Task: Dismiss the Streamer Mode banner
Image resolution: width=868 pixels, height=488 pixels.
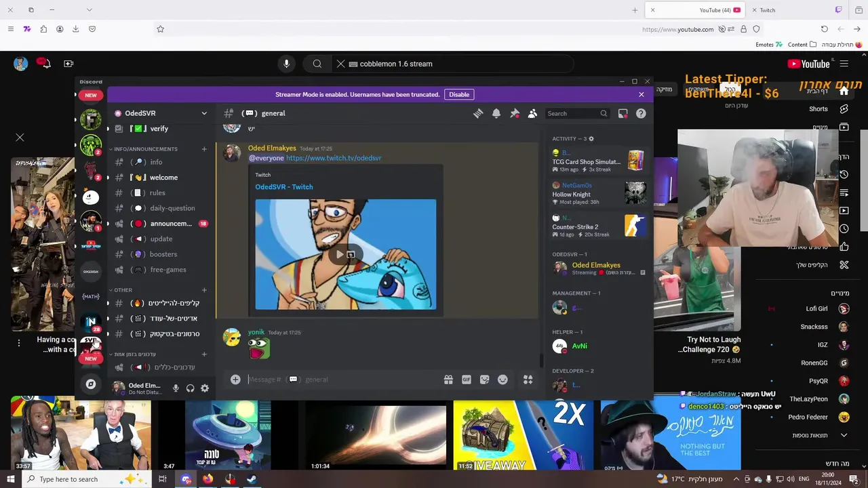Action: (642, 95)
